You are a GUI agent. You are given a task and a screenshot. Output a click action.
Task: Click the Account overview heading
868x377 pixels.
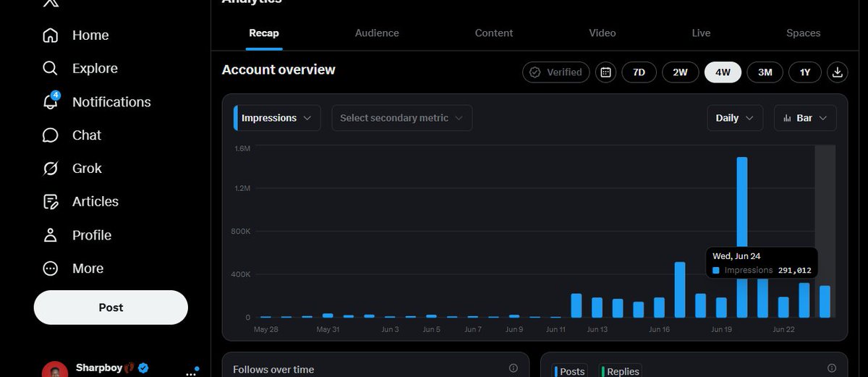pyautogui.click(x=278, y=70)
